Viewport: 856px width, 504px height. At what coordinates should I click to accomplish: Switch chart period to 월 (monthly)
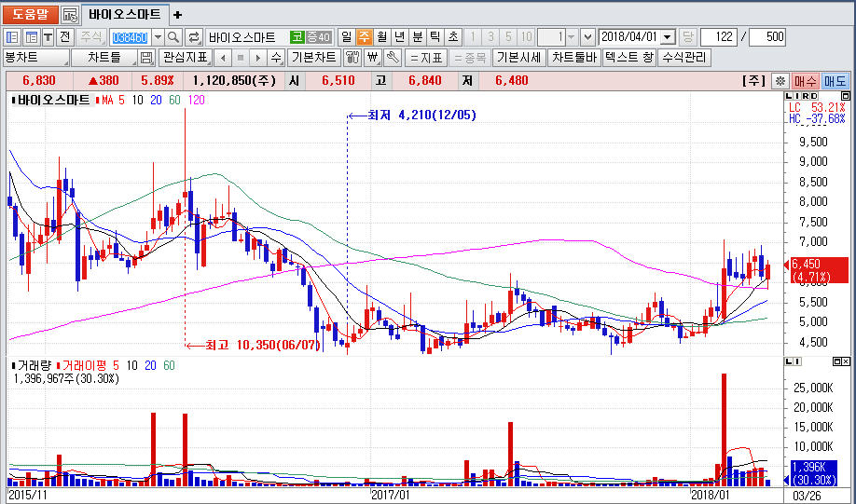tap(381, 37)
